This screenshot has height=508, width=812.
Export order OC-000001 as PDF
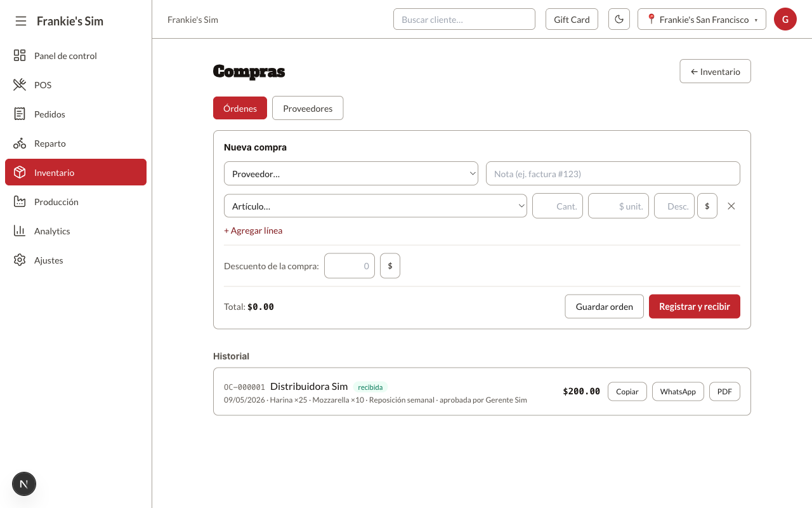pyautogui.click(x=724, y=392)
